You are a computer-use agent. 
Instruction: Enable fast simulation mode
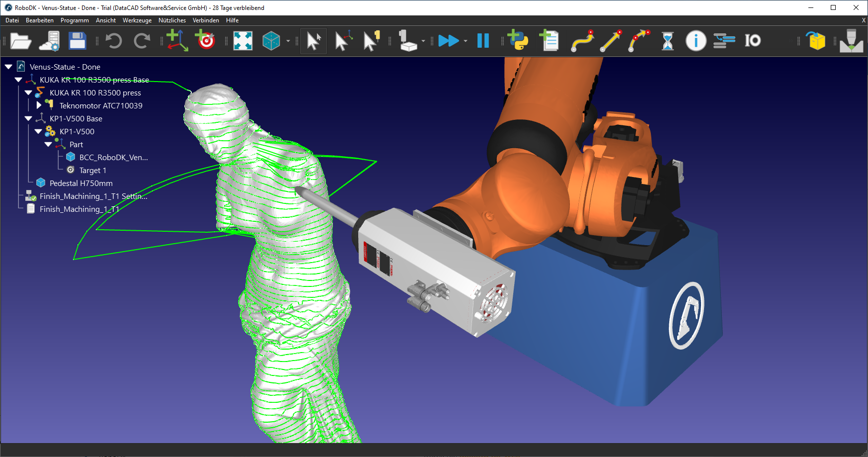[449, 41]
